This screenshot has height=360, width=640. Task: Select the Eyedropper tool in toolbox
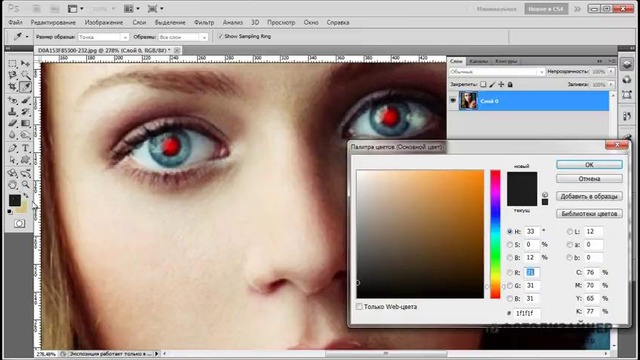click(x=26, y=87)
